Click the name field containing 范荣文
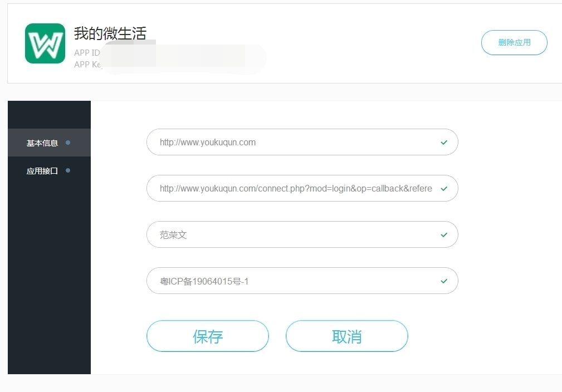Screen dimensions: 562x392 pos(302,234)
